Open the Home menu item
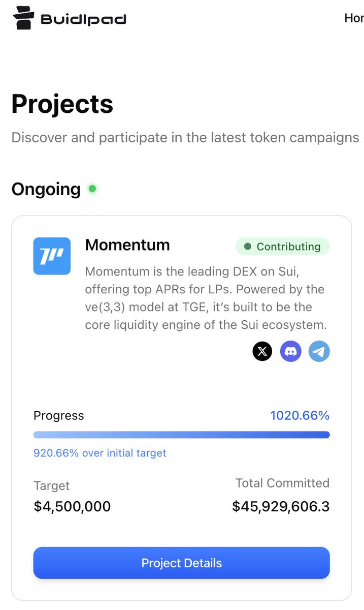The height and width of the screenshot is (610, 364). [x=354, y=18]
